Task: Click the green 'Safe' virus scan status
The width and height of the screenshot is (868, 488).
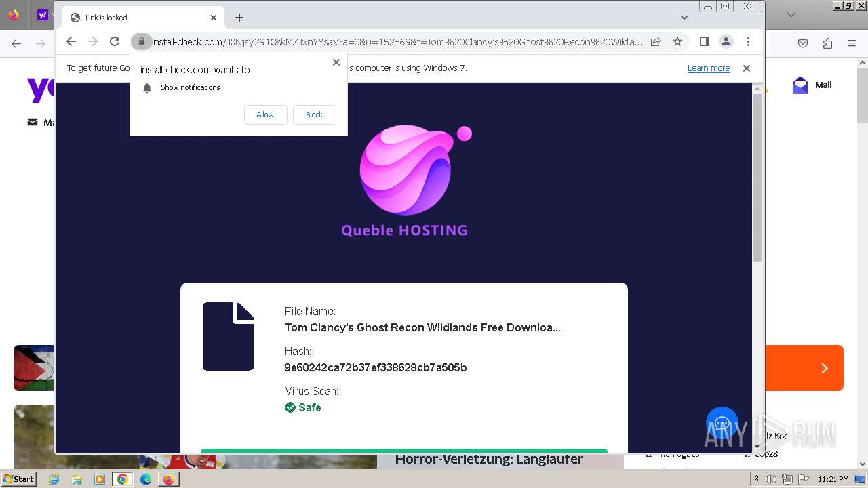Action: (303, 407)
